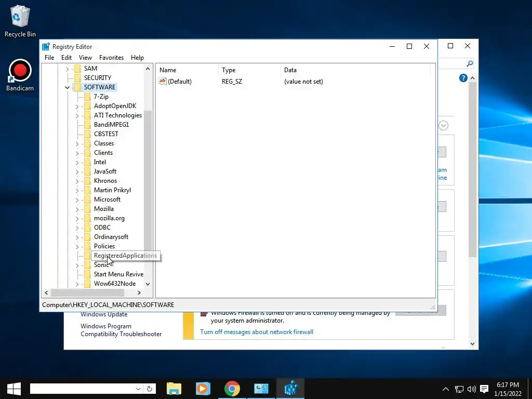Open File Explorer from the taskbar

coord(174,388)
